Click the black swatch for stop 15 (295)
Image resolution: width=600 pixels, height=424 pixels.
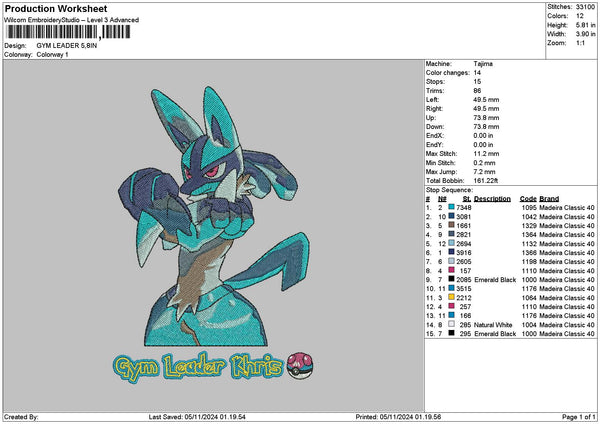[452, 333]
